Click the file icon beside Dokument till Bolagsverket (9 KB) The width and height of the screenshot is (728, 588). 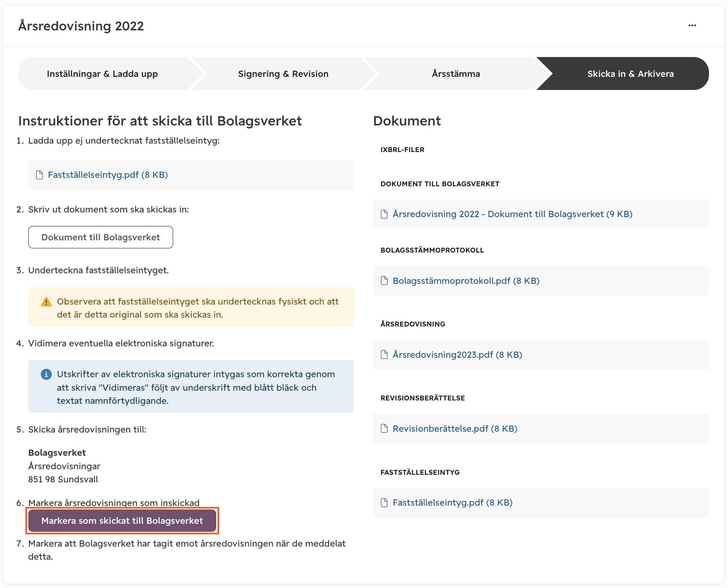click(x=384, y=214)
